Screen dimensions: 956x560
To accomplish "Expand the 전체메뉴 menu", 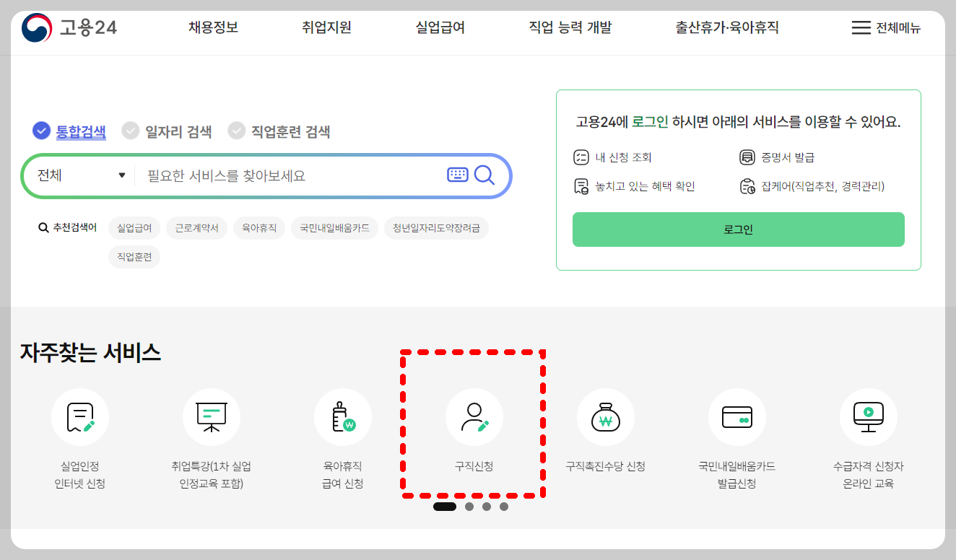I will [x=885, y=27].
